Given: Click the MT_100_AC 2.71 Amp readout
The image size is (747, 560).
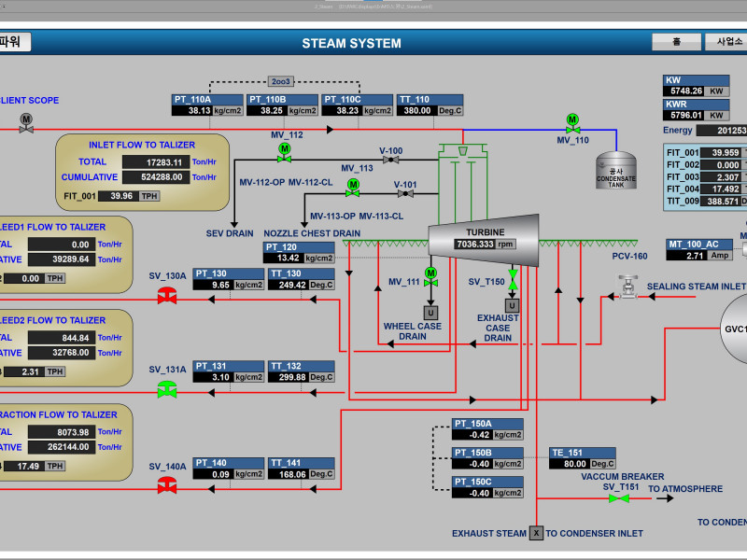Looking at the screenshot, I should 698,250.
